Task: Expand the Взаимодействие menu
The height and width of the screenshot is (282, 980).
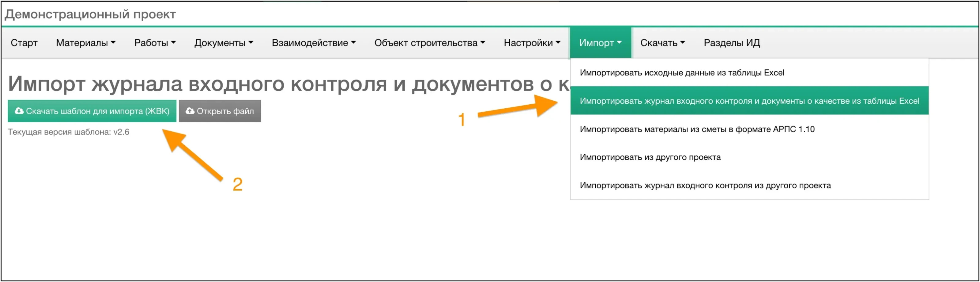Action: coord(314,43)
